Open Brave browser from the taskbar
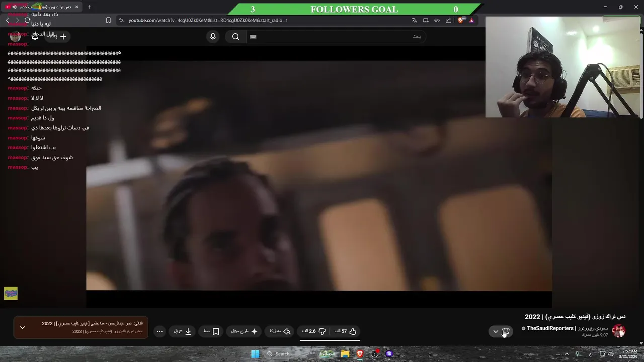 tap(360, 354)
